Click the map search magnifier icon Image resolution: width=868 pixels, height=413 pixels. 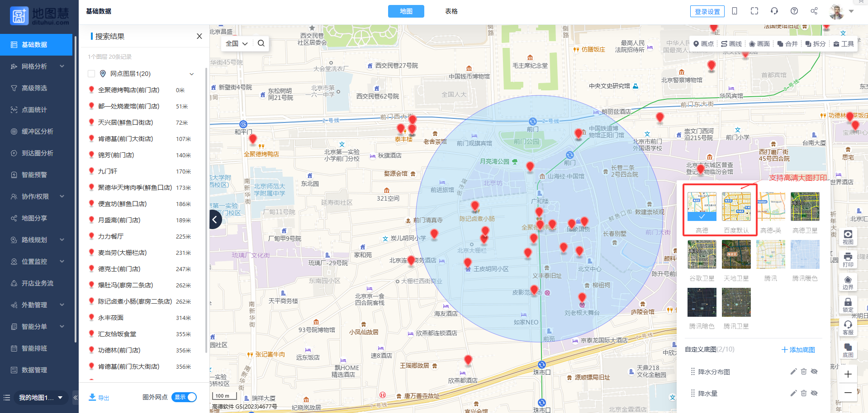[x=261, y=43]
